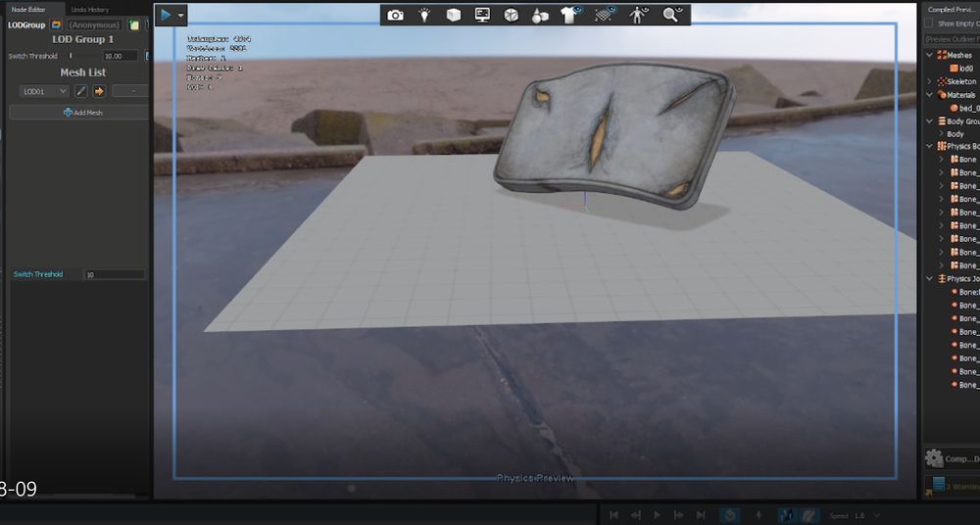Switch to the Node Editor tab

click(28, 10)
